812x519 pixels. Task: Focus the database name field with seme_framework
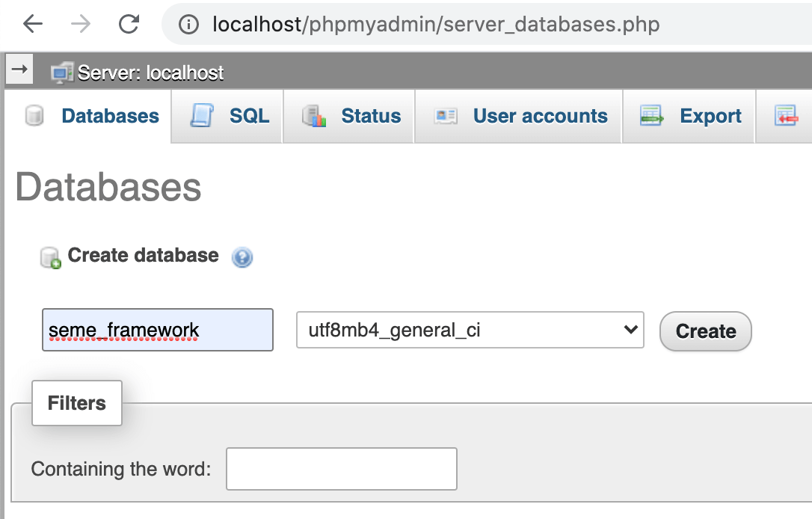pyautogui.click(x=158, y=330)
